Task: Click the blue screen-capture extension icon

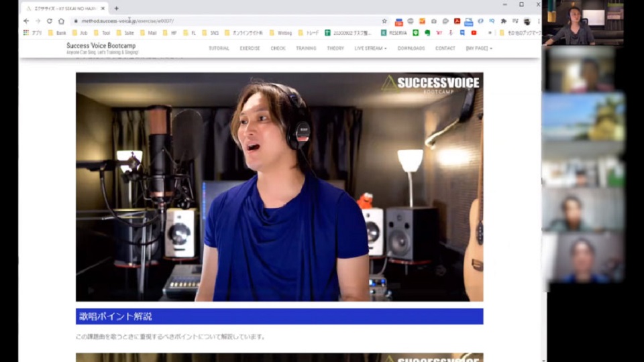Action: pos(469,21)
